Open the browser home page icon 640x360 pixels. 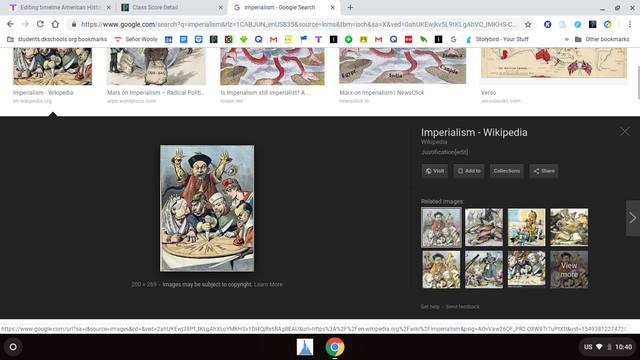point(55,24)
